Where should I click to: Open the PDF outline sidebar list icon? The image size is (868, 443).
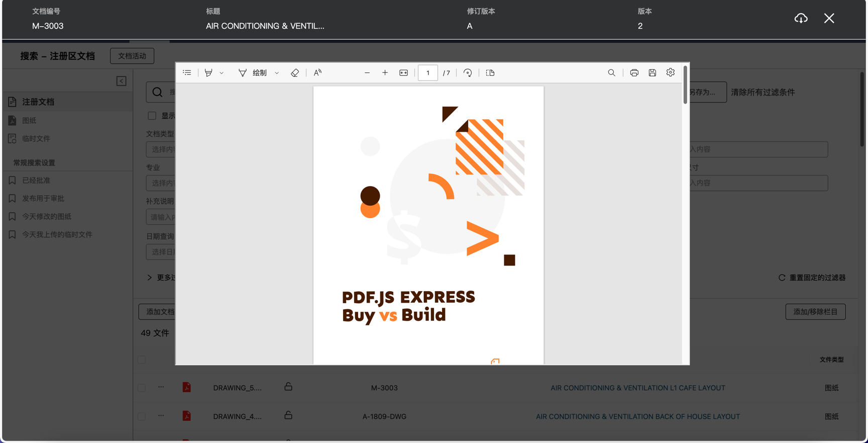coord(187,73)
